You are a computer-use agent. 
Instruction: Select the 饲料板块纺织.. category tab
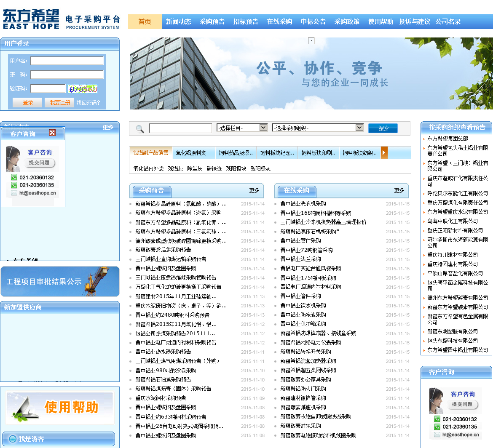click(x=359, y=153)
